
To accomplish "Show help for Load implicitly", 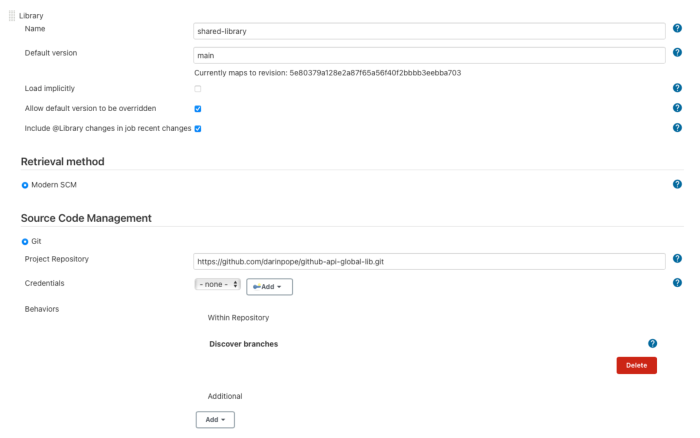I will (x=677, y=88).
